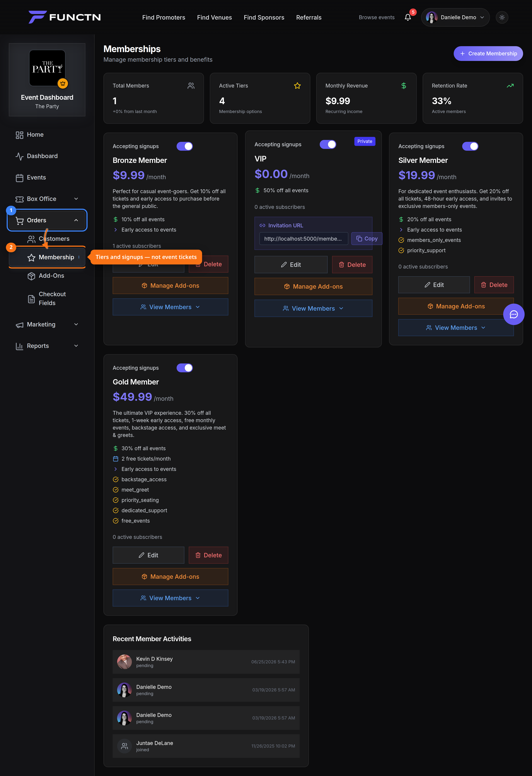532x776 pixels.
Task: Click the Checkout Fields document icon
Action: (x=31, y=299)
